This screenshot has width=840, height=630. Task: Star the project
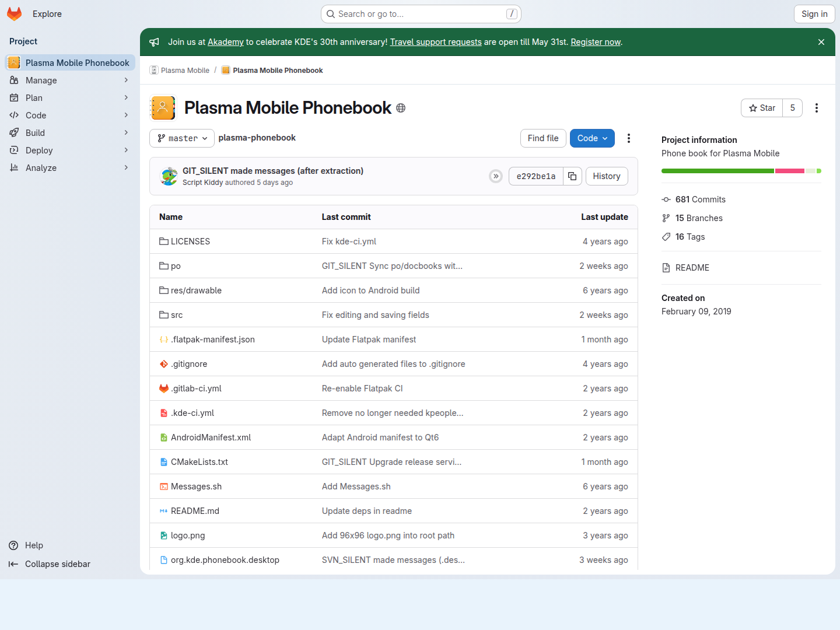[762, 108]
